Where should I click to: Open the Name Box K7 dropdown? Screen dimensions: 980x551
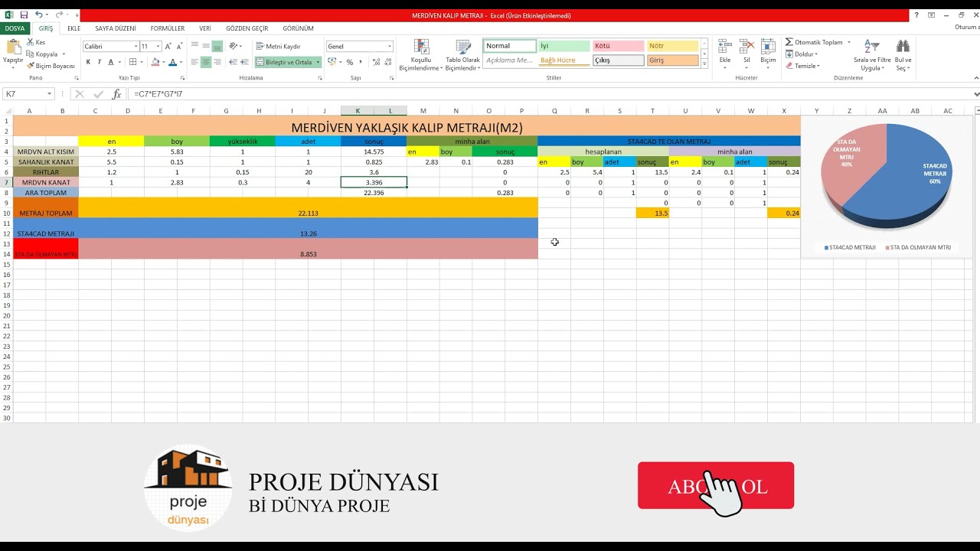50,94
